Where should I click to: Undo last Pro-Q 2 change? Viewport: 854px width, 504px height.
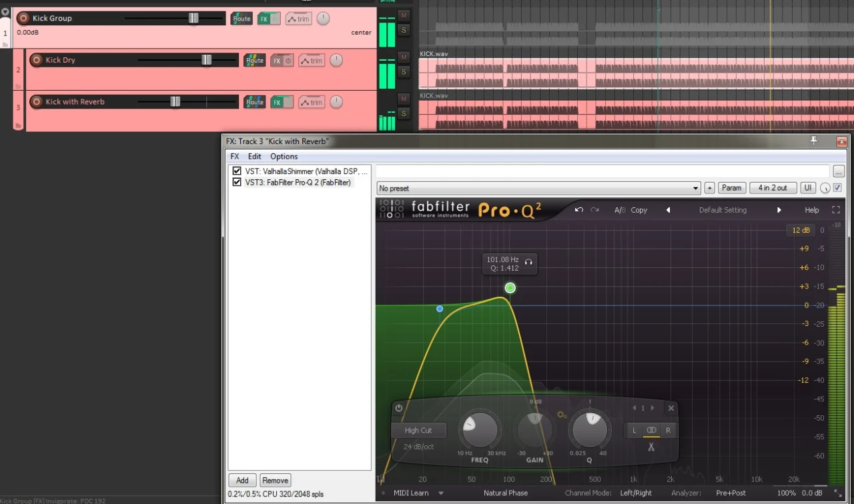coord(578,209)
